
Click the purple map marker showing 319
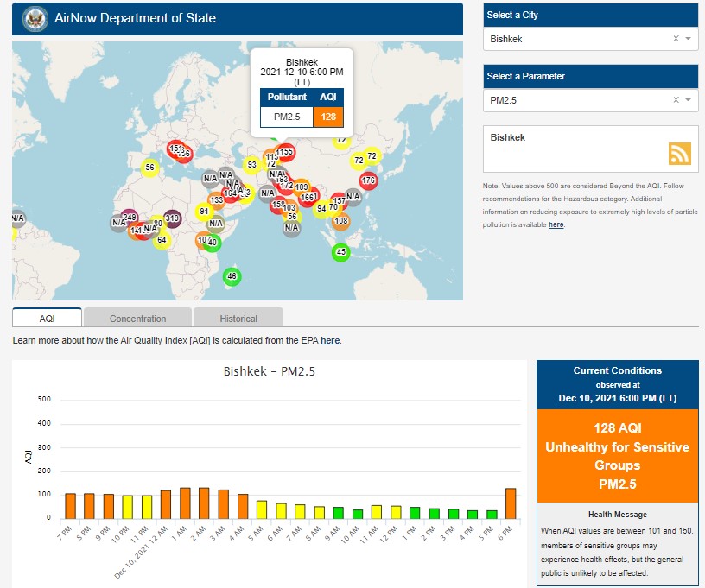[172, 218]
